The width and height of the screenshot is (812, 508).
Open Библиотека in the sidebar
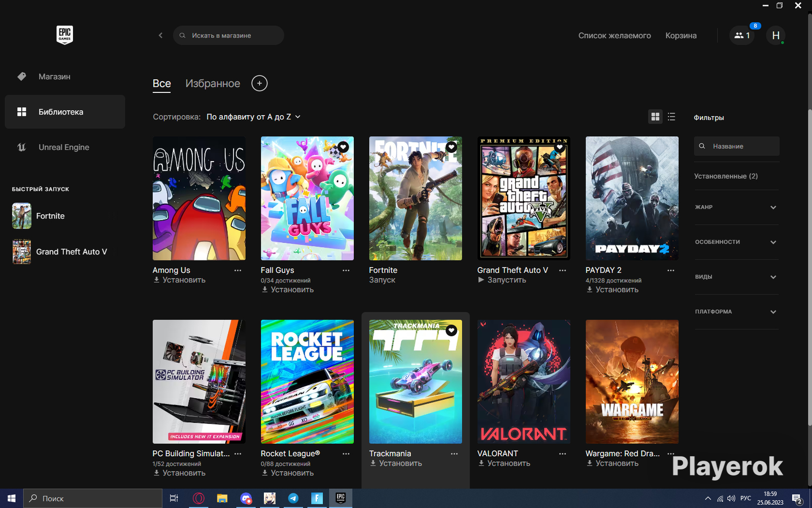(x=65, y=112)
